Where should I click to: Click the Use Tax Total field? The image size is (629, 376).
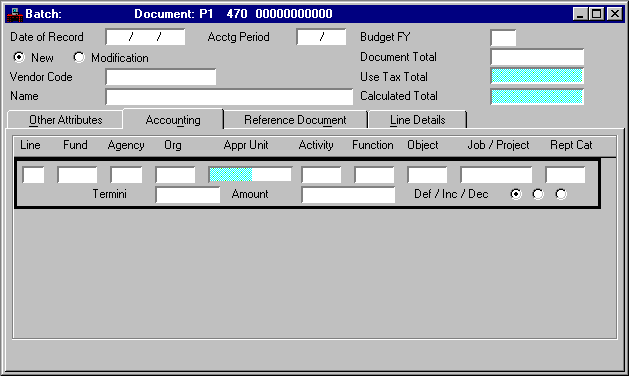coord(537,76)
